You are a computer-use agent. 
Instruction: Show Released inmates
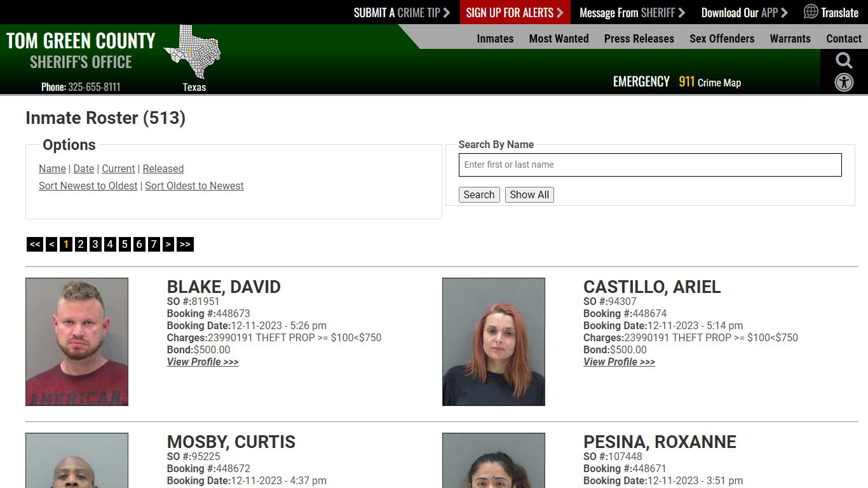click(163, 168)
